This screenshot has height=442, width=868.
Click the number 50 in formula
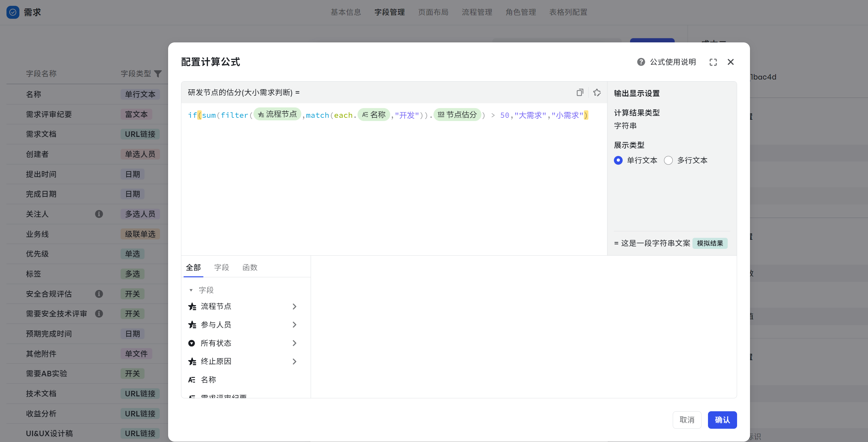tap(504, 115)
